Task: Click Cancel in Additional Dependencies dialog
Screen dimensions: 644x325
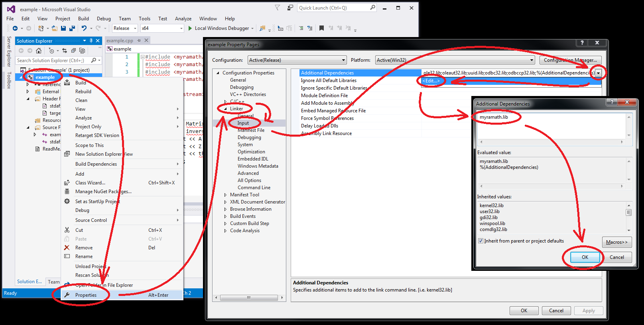Action: click(617, 257)
